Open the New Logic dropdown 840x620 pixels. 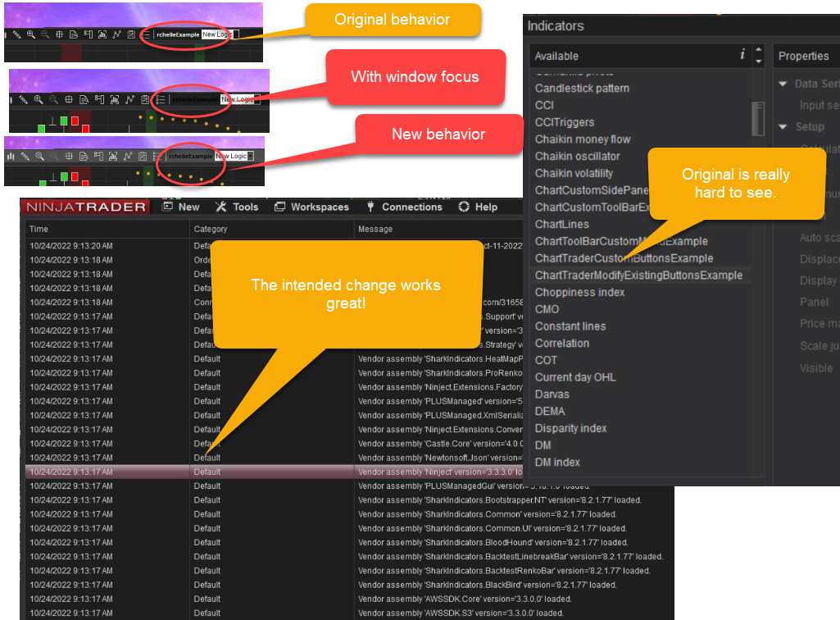[x=250, y=156]
